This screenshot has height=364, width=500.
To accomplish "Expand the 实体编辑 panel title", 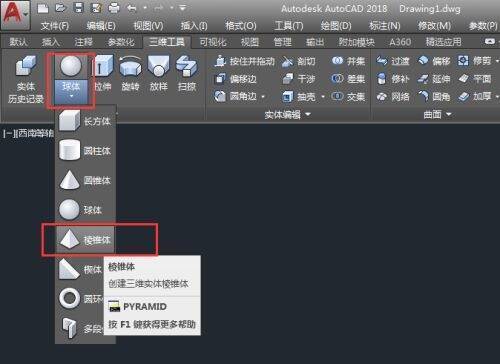I will pos(287,115).
